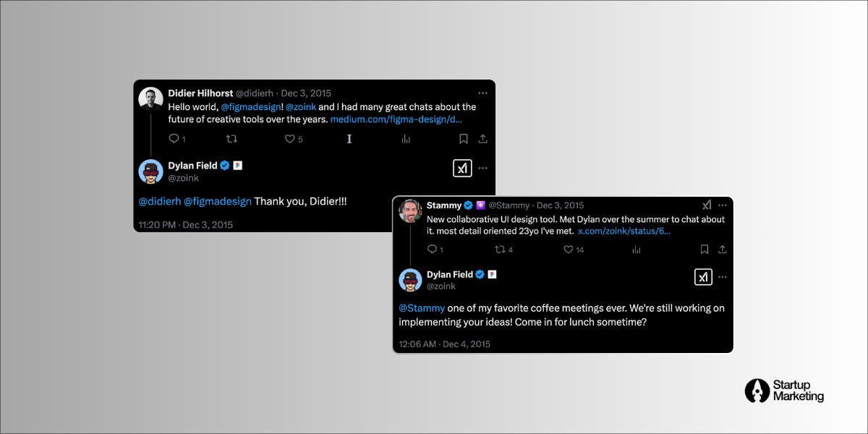Screen dimensions: 868x434
Task: Open the blue @Stammy mention in Dylan's reply
Action: pyautogui.click(x=422, y=308)
